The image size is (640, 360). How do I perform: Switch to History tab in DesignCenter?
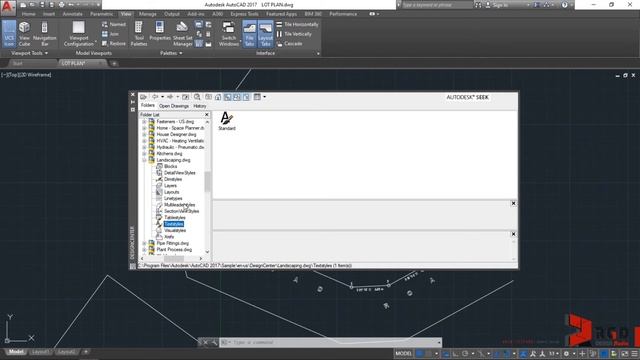pos(200,106)
